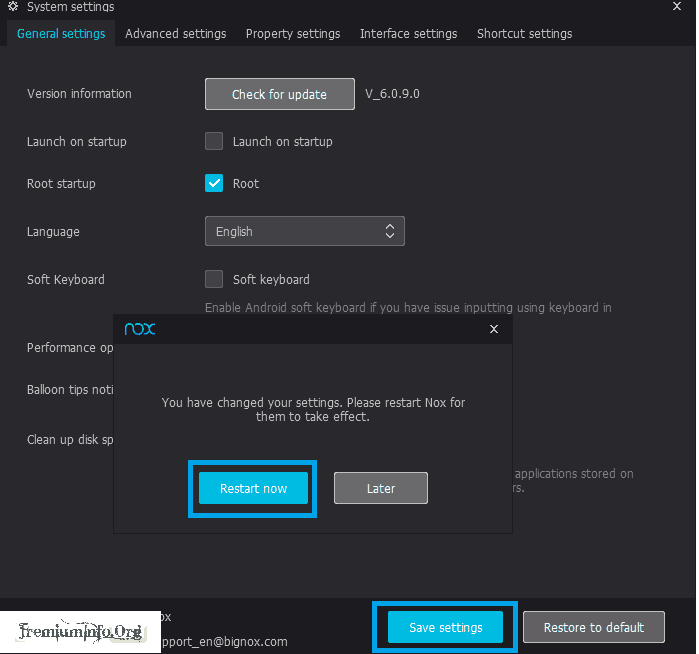Switch to General settings tab

61,33
